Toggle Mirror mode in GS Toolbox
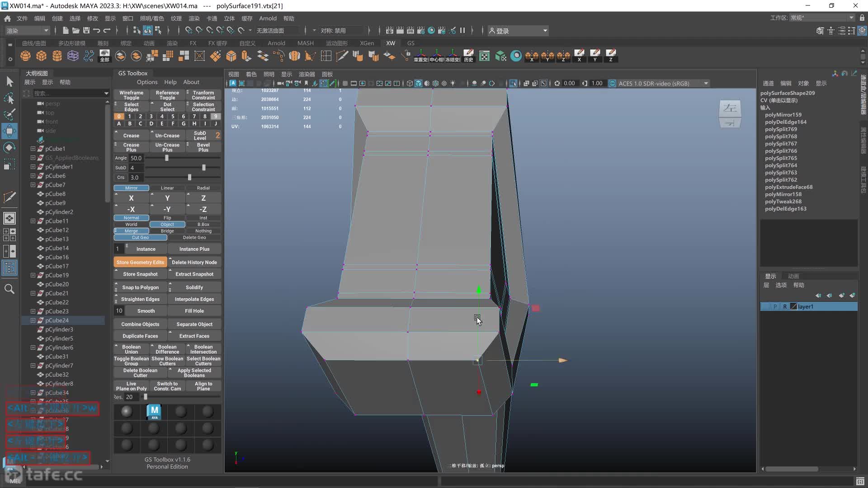The height and width of the screenshot is (488, 868). (x=131, y=188)
